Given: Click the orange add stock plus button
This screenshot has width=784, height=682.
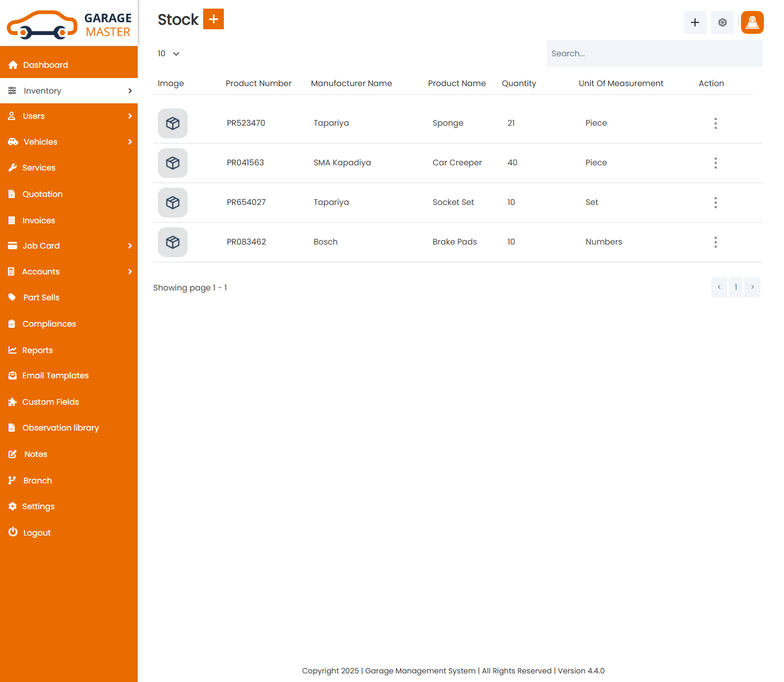Looking at the screenshot, I should pos(214,19).
